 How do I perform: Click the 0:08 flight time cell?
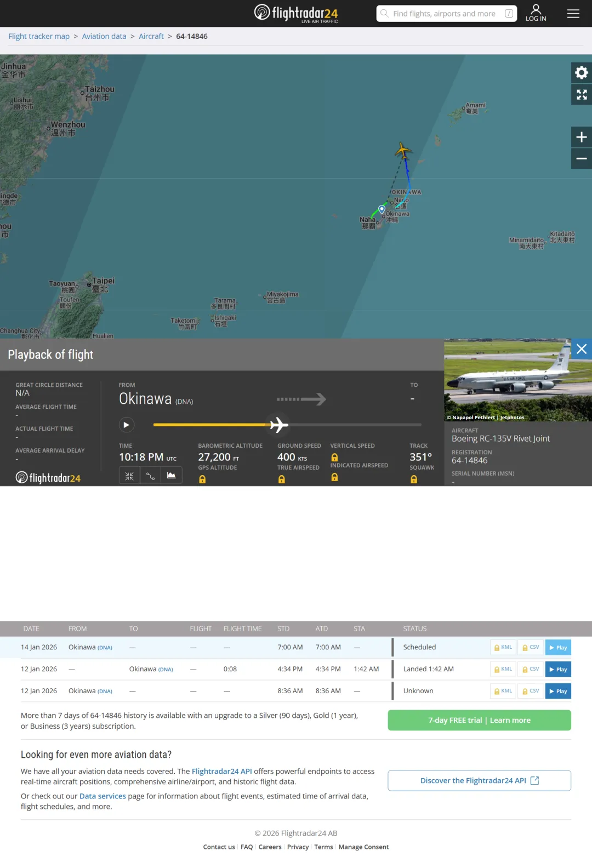pos(230,669)
